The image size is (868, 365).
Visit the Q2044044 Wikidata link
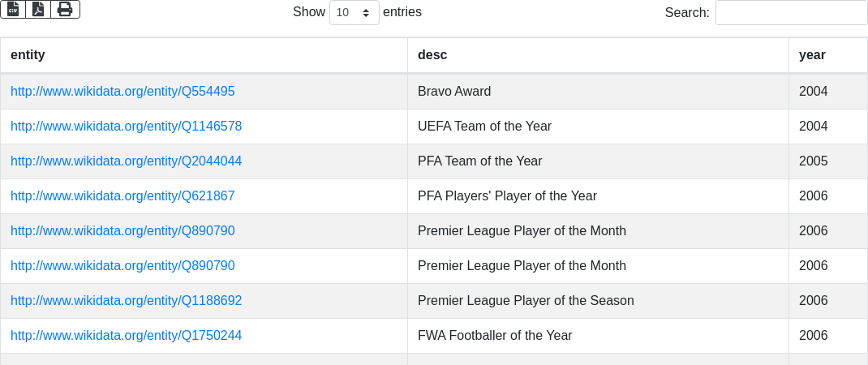[x=126, y=161]
